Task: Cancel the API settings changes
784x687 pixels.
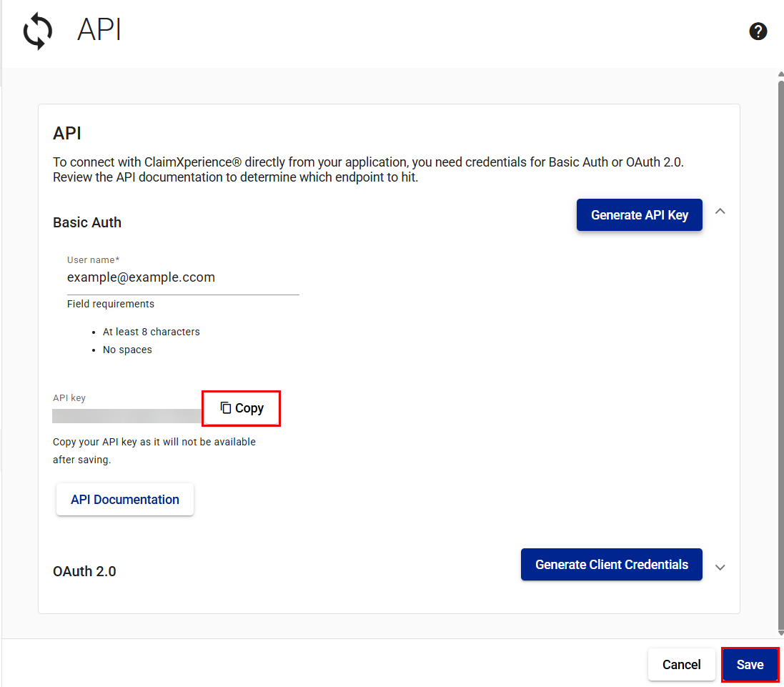Action: [x=681, y=665]
